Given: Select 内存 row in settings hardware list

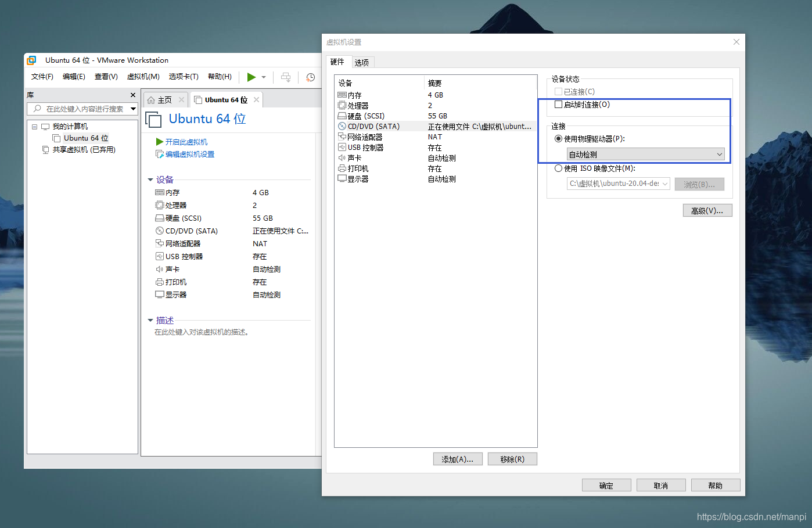Looking at the screenshot, I should point(436,95).
